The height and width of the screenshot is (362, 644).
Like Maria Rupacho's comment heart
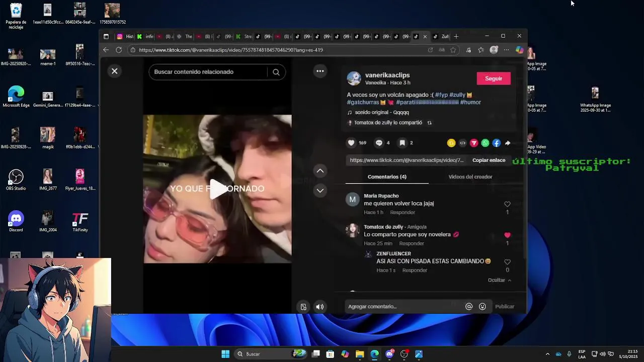(507, 204)
